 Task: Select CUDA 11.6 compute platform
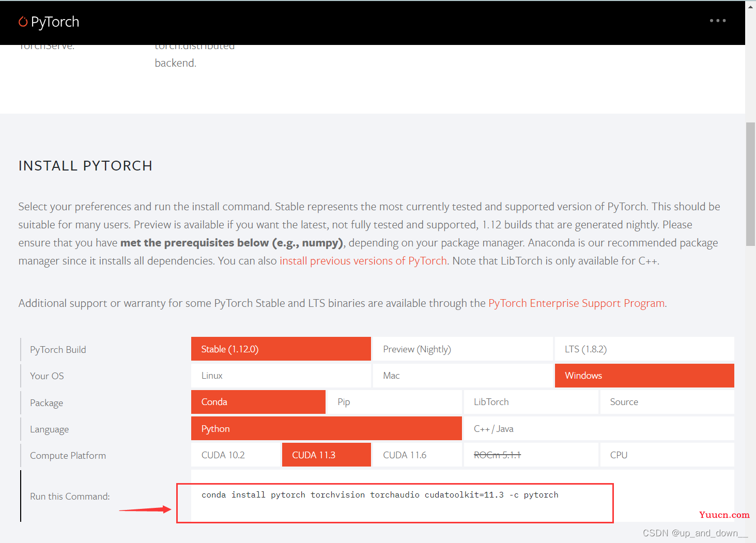418,455
